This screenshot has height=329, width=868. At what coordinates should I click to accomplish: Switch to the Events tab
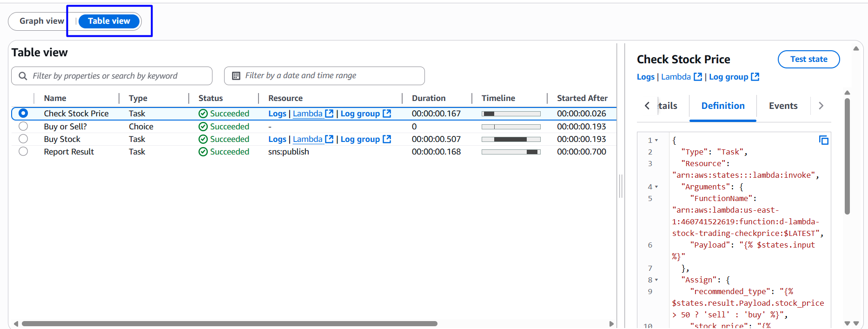coord(783,106)
